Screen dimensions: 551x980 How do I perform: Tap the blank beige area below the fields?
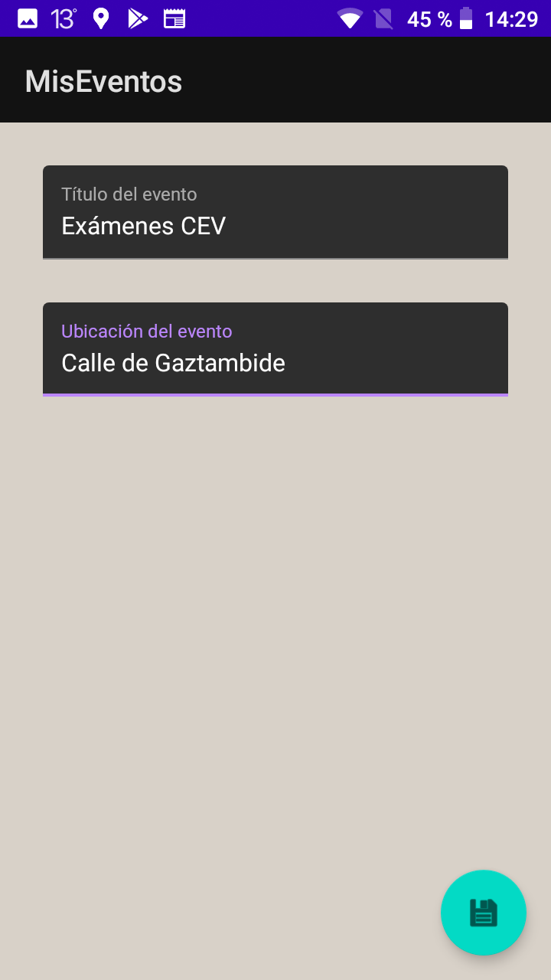click(x=275, y=612)
